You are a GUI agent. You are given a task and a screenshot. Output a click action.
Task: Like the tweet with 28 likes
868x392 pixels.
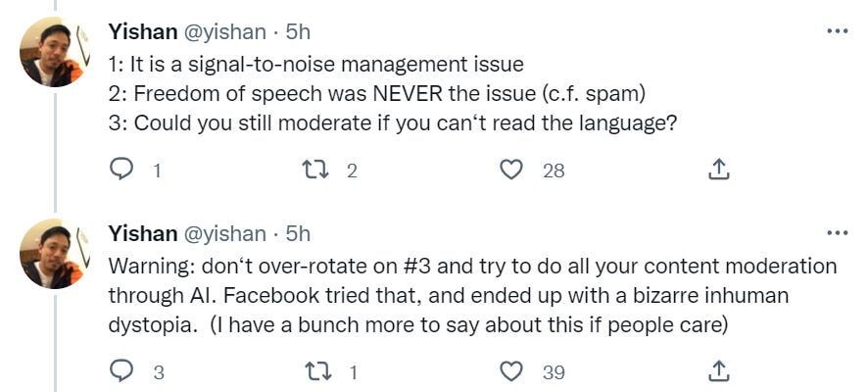click(x=511, y=171)
